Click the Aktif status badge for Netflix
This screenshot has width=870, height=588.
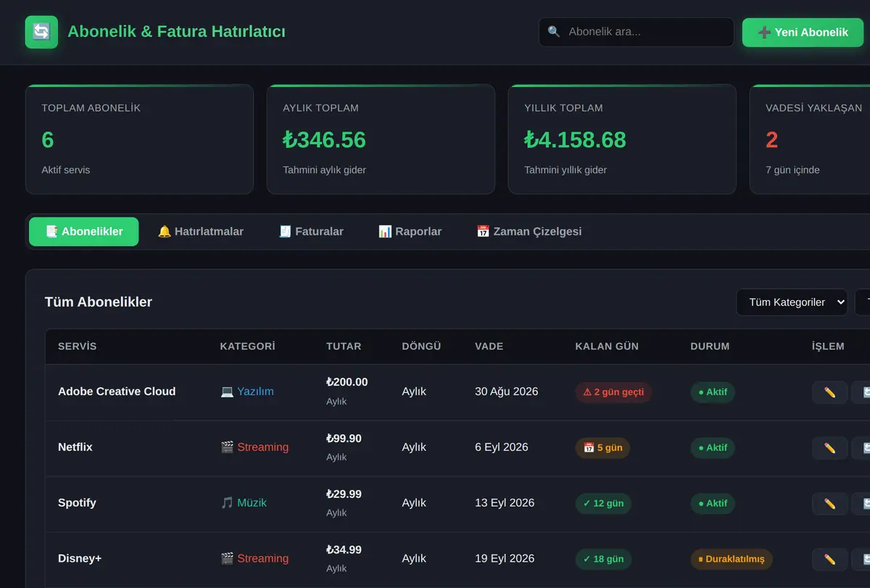click(713, 448)
